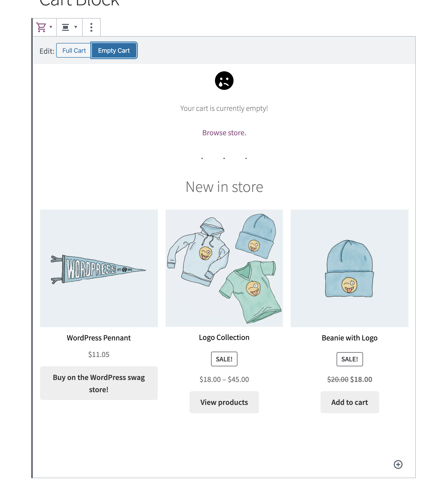Click the WordPress Pennant title link
This screenshot has width=448, height=485.
point(99,338)
